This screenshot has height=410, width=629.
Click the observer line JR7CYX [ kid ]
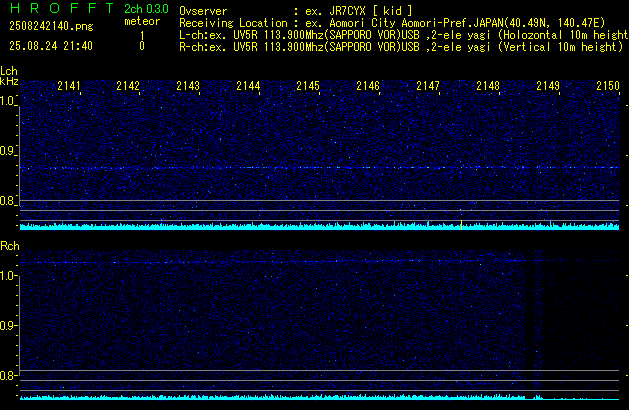(296, 11)
